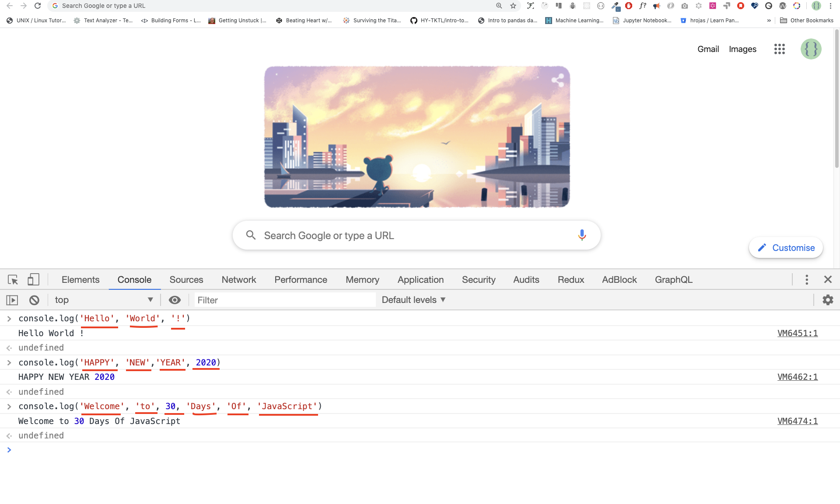
Task: Select the AdBlock extension icon in toolbar
Action: 628,5
